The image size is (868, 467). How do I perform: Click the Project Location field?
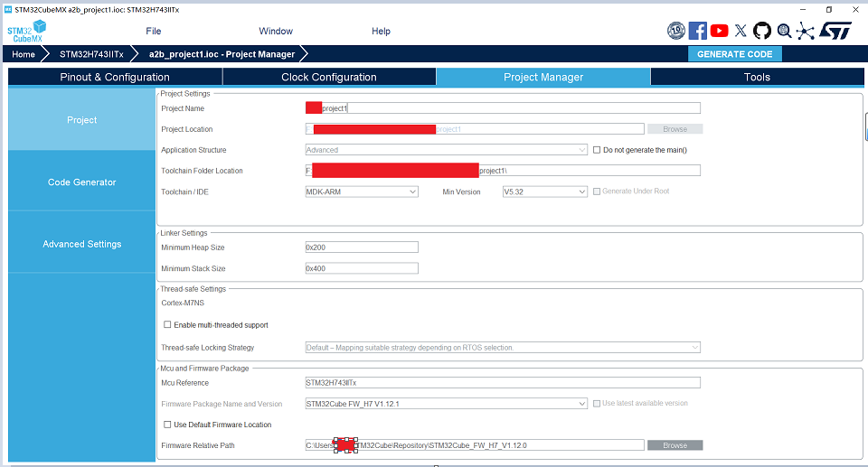(475, 129)
